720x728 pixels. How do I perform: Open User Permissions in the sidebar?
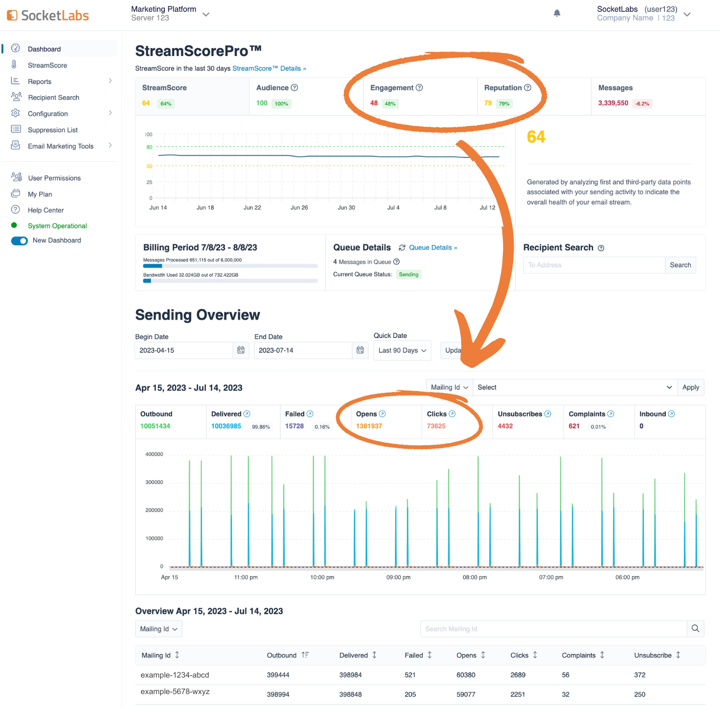(x=54, y=178)
